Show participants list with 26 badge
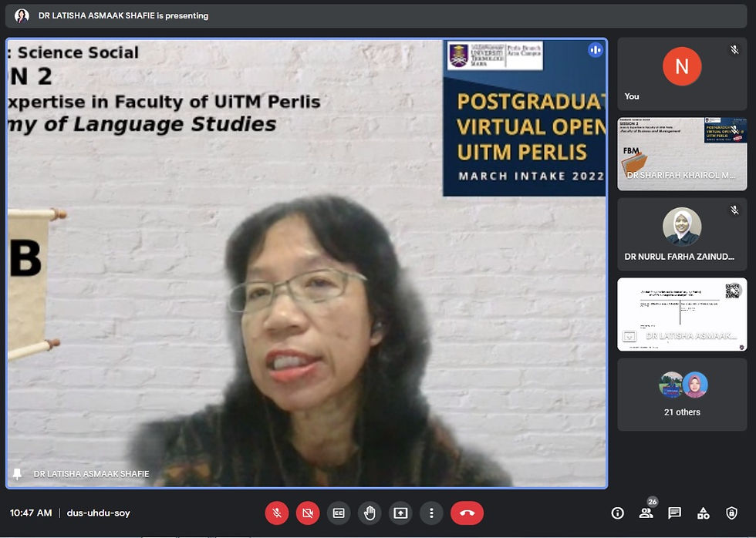The width and height of the screenshot is (756, 538). pyautogui.click(x=646, y=512)
